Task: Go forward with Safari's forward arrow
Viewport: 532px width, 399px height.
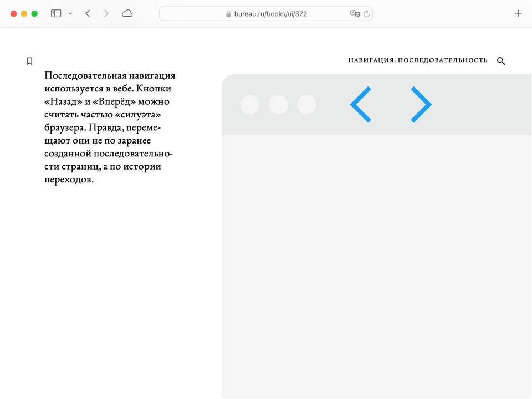Action: (x=106, y=13)
